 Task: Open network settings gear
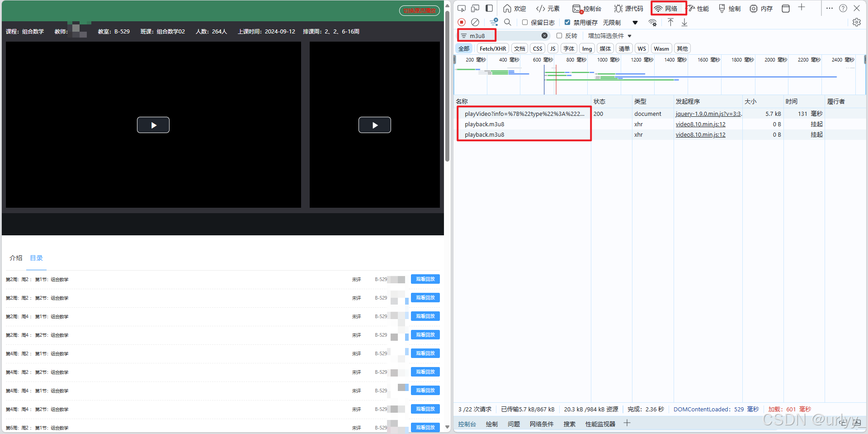click(x=856, y=22)
